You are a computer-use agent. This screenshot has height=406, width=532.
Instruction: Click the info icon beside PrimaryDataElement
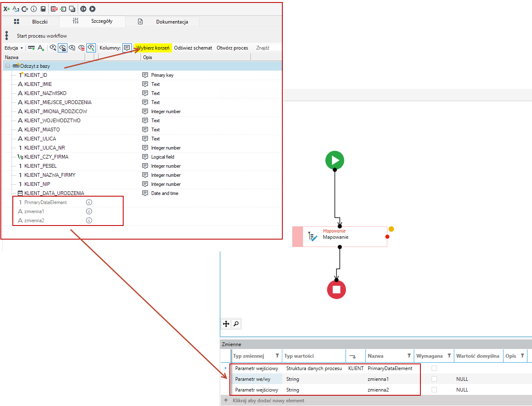click(89, 202)
